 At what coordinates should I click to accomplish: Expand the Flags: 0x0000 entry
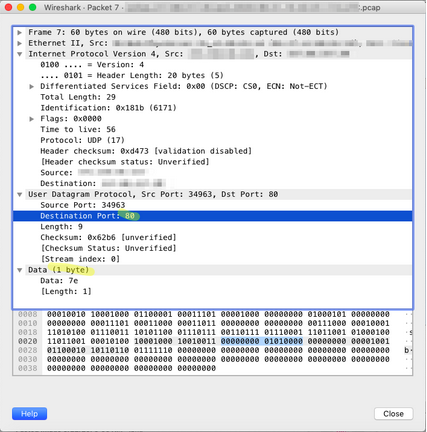pos(32,119)
